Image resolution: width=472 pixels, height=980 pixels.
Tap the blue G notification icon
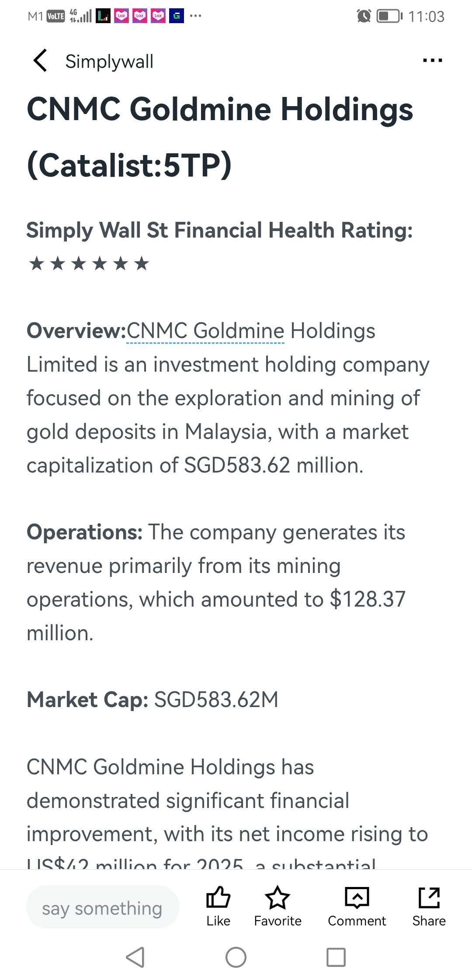tap(177, 16)
